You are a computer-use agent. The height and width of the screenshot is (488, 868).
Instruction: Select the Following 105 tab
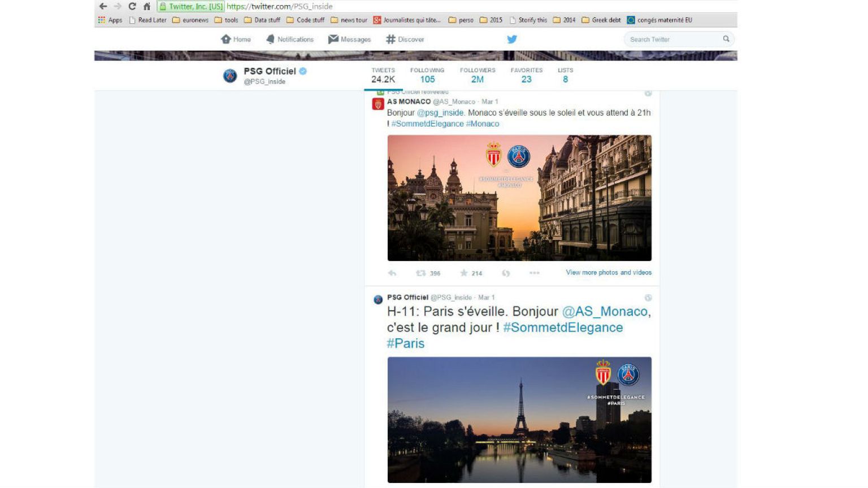[427, 75]
